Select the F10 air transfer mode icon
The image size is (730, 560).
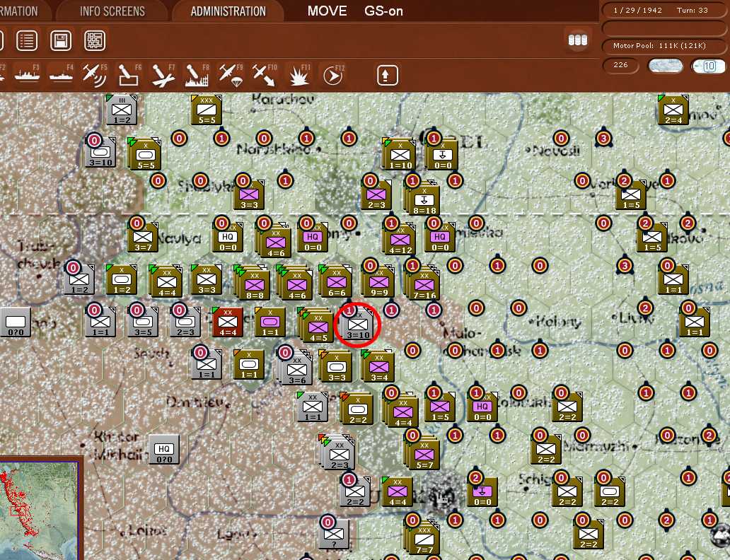(265, 76)
